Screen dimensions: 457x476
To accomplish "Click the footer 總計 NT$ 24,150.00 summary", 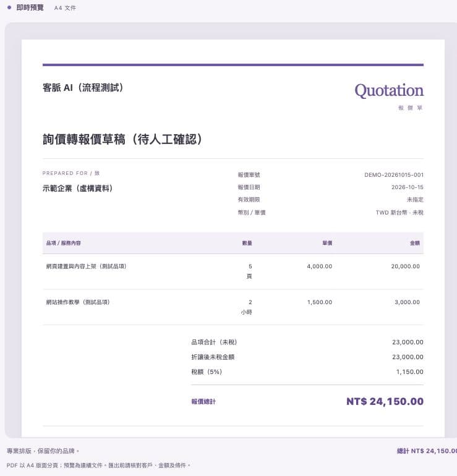I will point(427,451).
